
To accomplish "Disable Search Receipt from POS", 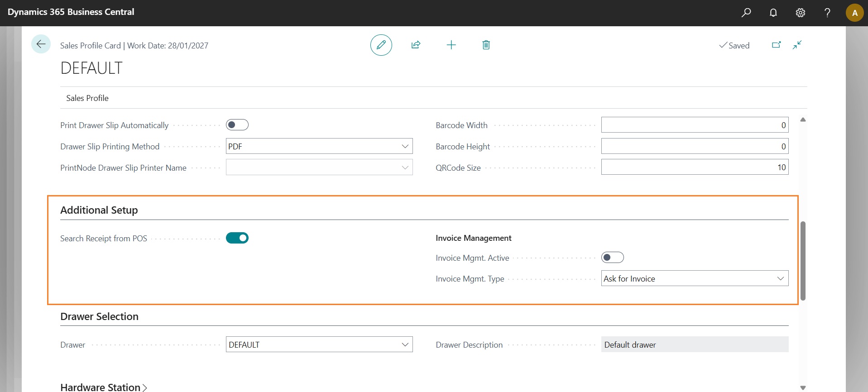I will (237, 238).
